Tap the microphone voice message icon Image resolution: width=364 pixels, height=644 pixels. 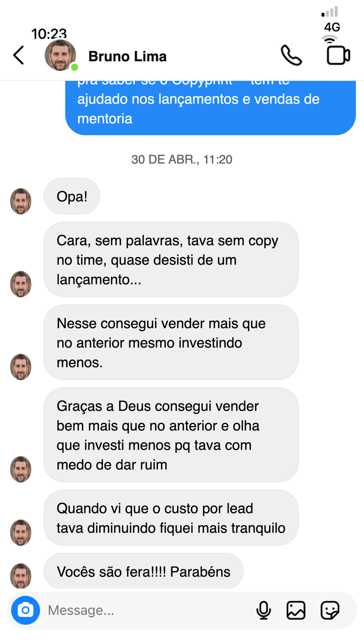pos(264,610)
